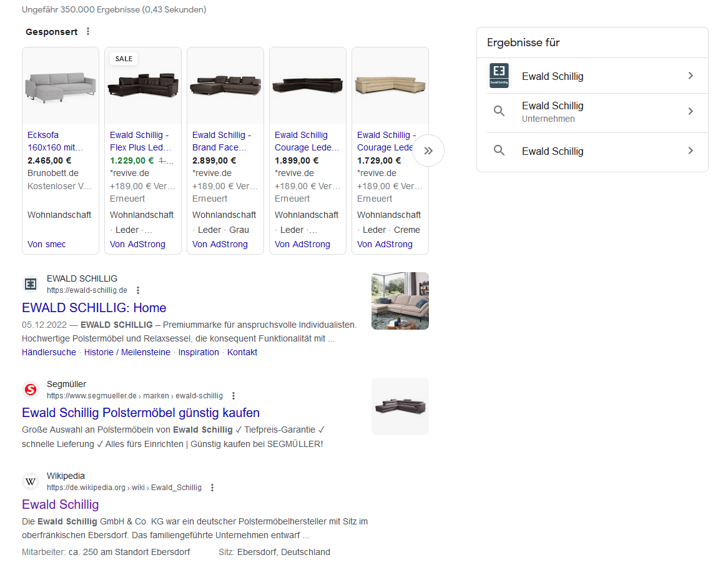Viewport: 728px width, 575px height.
Task: Open the Brand Face sofa product image
Action: click(x=225, y=86)
